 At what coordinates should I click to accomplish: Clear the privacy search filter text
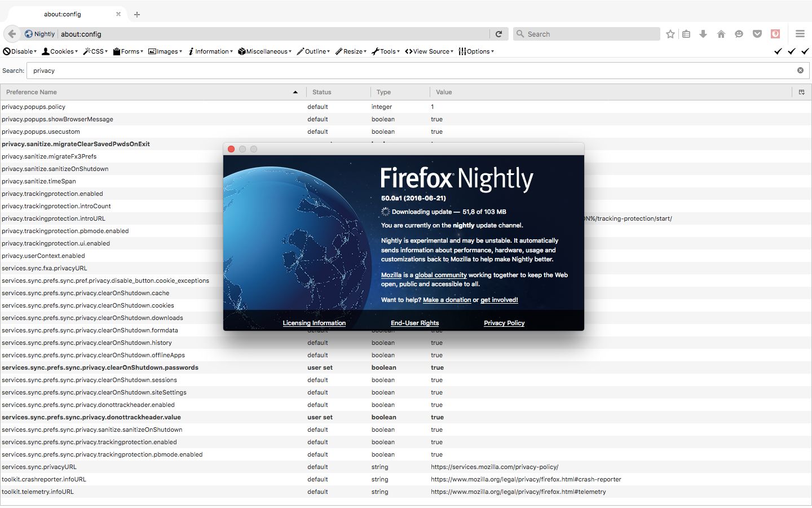click(800, 71)
